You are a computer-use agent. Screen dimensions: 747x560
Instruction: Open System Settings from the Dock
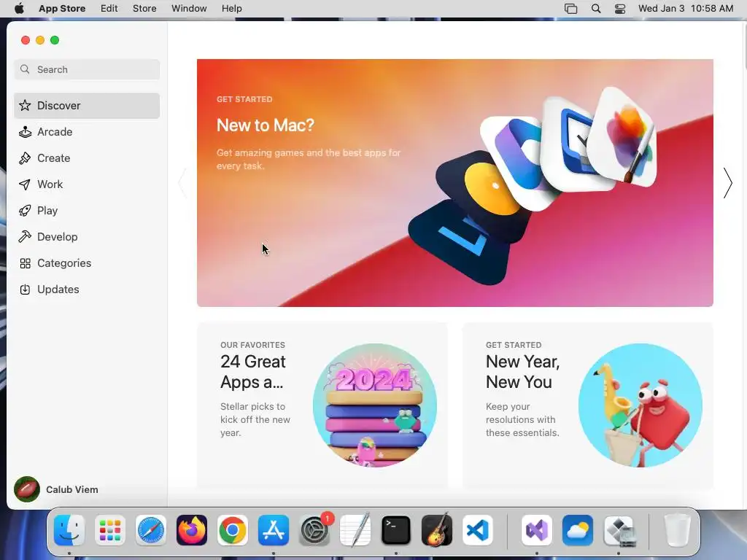pyautogui.click(x=314, y=530)
